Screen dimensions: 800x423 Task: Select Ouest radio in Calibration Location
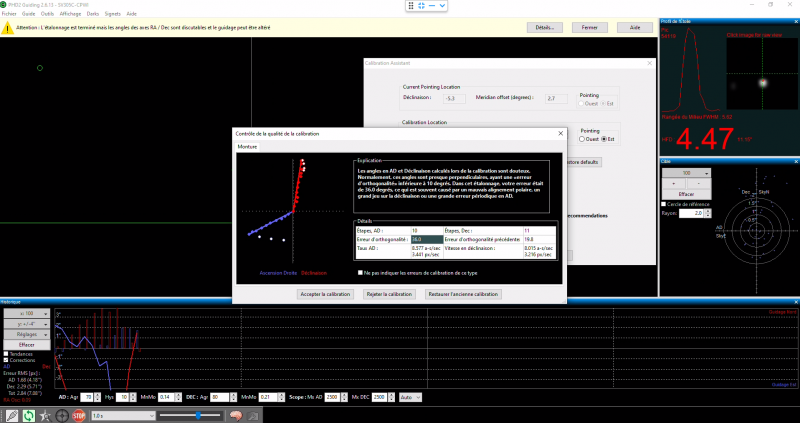(582, 139)
